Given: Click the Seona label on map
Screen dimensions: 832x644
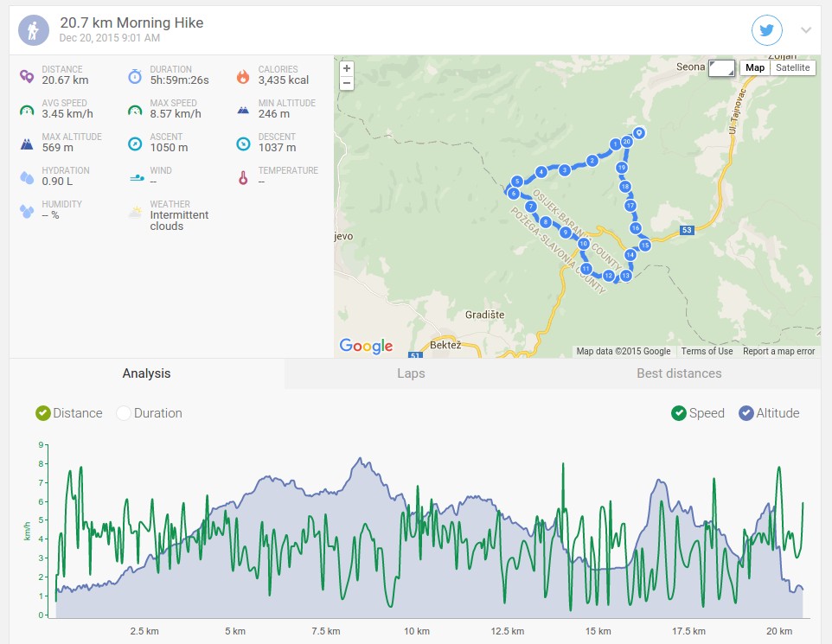Looking at the screenshot, I should click(x=690, y=67).
